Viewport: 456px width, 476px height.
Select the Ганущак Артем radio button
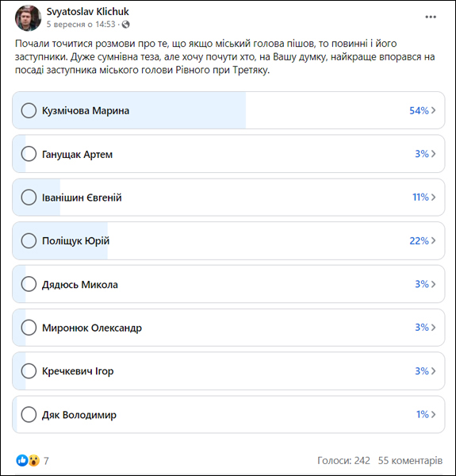[x=29, y=154]
